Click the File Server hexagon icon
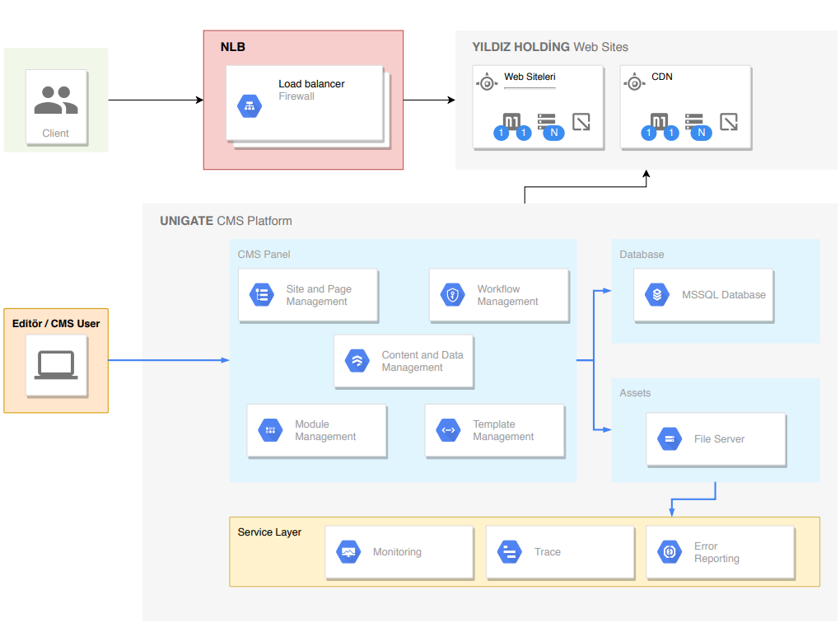The image size is (840, 623). point(670,439)
